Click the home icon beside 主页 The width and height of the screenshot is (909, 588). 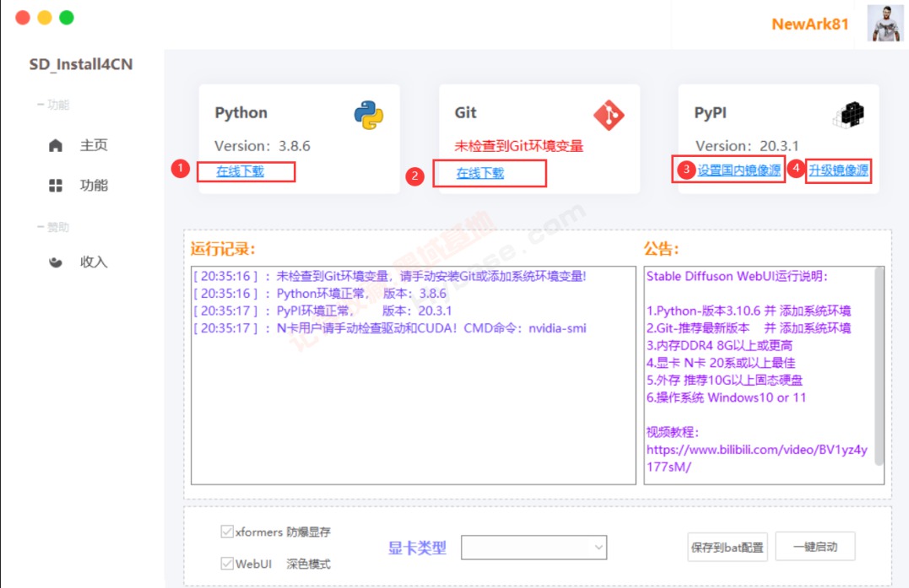tap(56, 145)
